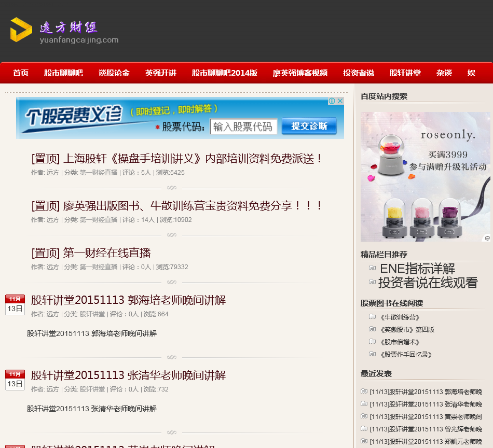Read 《牛散训练营》 book online
493x448 pixels.
point(400,317)
